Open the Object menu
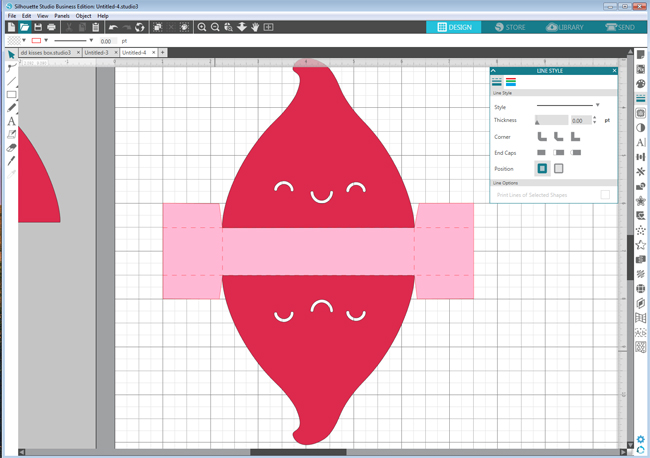 (83, 16)
